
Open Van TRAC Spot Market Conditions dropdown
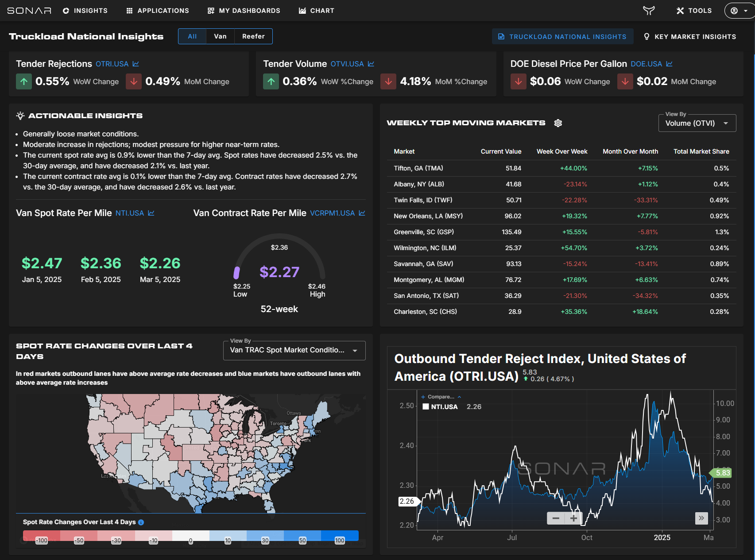294,350
